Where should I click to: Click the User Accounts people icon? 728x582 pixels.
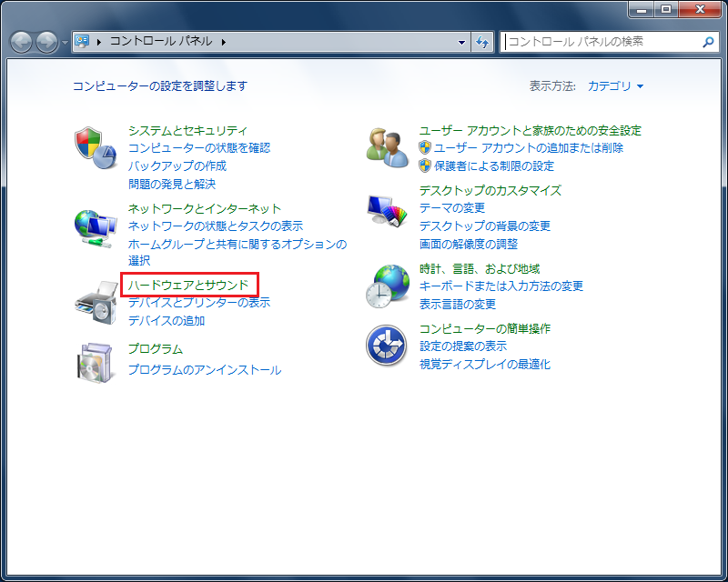[x=388, y=148]
